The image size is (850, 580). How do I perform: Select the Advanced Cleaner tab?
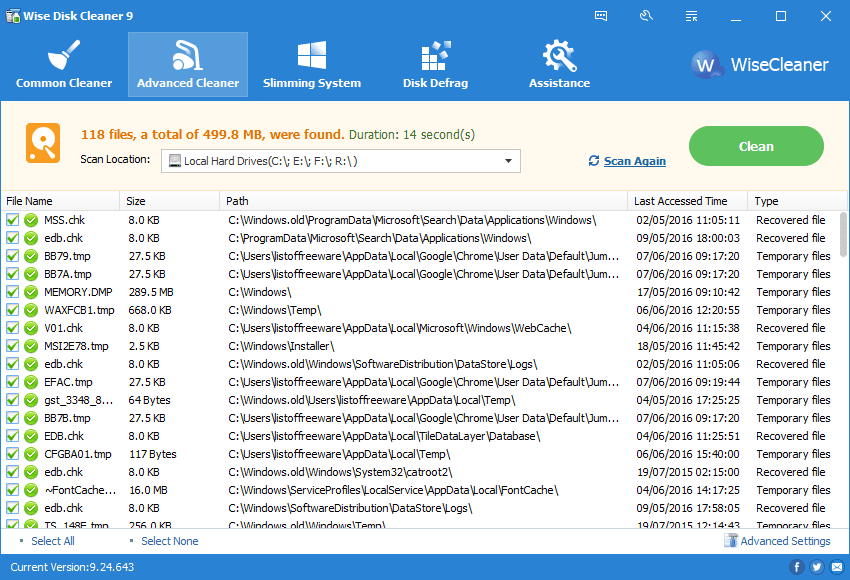tap(188, 65)
